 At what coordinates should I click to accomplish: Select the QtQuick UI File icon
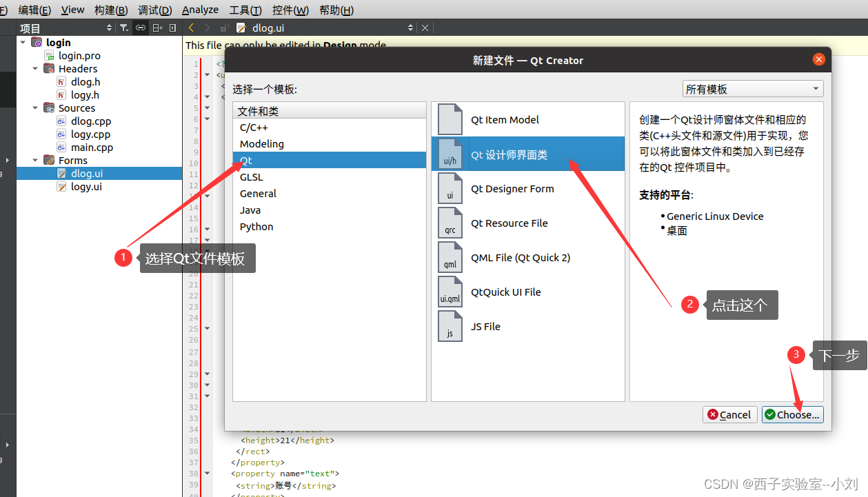[450, 292]
